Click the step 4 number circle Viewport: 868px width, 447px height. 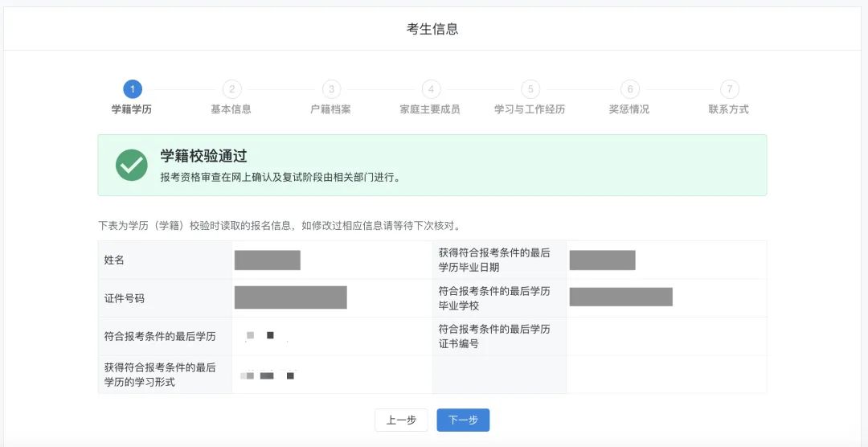point(431,89)
